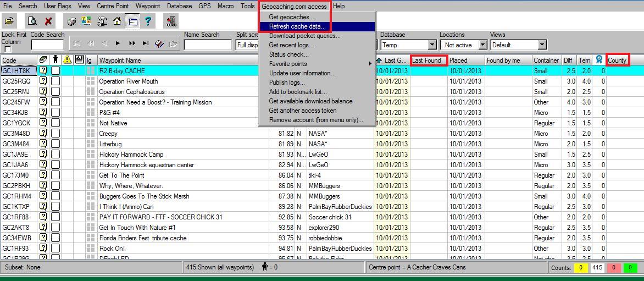Select Get another access token menu item
The width and height of the screenshot is (644, 281).
tap(318, 111)
